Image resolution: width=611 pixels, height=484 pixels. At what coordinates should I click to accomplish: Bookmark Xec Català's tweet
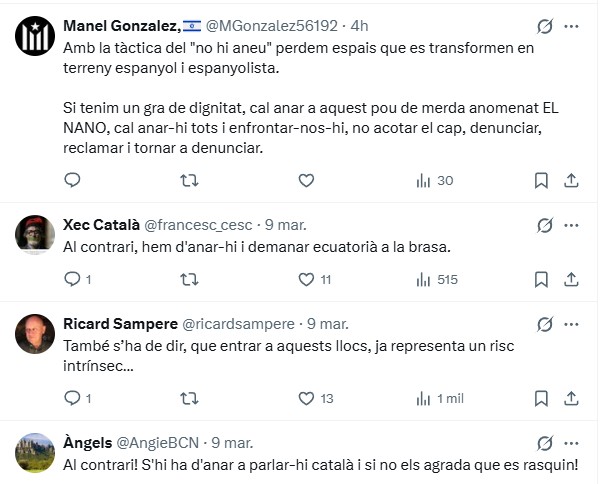(541, 280)
